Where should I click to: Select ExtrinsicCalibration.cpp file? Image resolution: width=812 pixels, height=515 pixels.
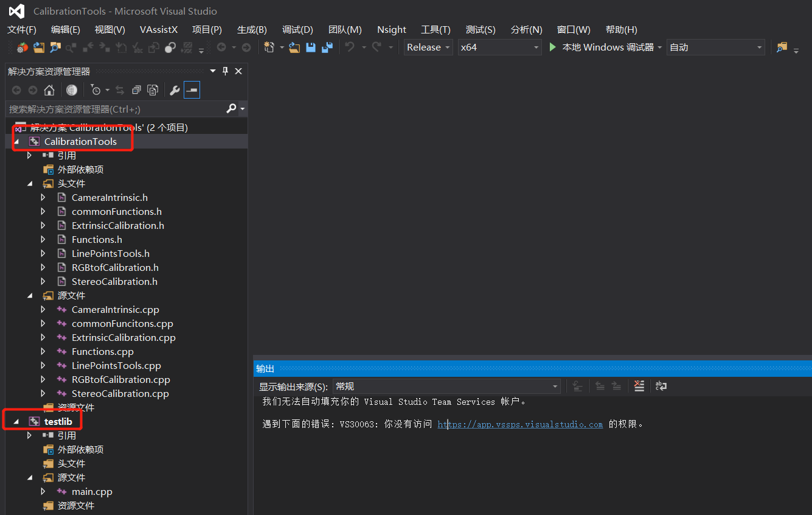(123, 337)
